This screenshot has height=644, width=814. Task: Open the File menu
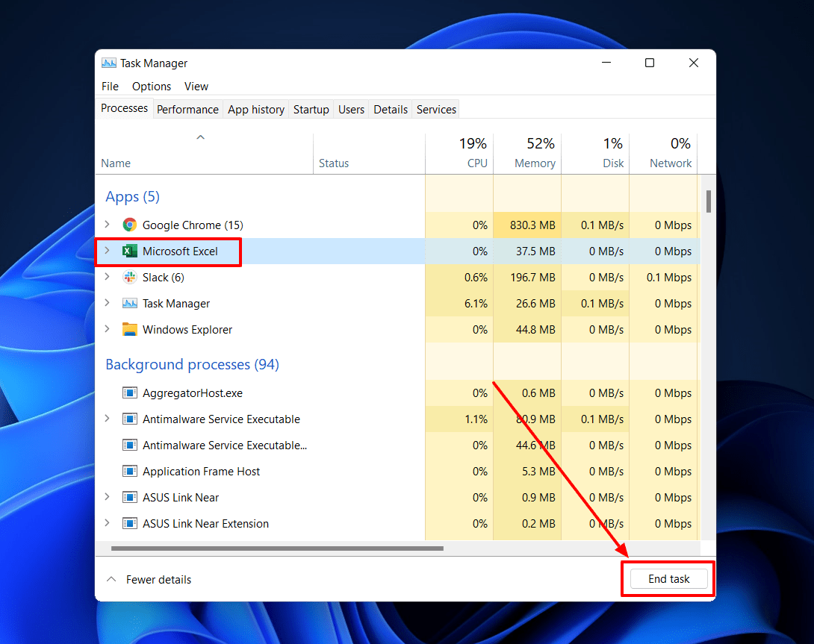click(x=110, y=86)
